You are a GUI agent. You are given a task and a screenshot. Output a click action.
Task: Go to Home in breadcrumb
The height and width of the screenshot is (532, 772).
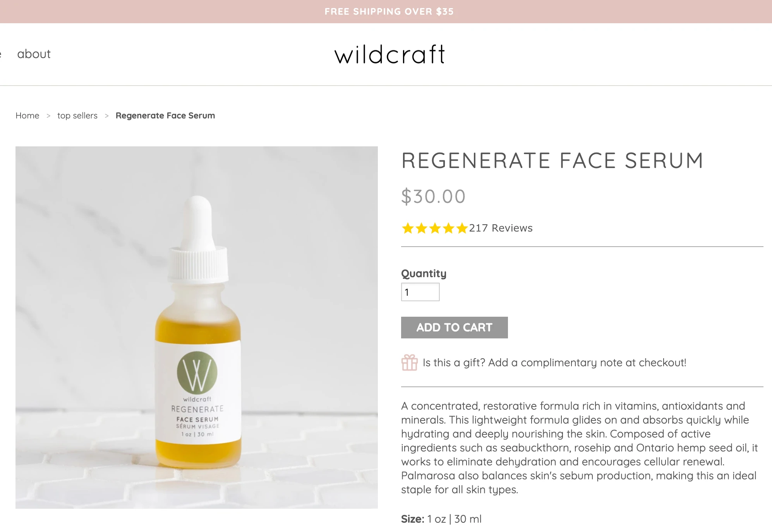[x=27, y=115]
